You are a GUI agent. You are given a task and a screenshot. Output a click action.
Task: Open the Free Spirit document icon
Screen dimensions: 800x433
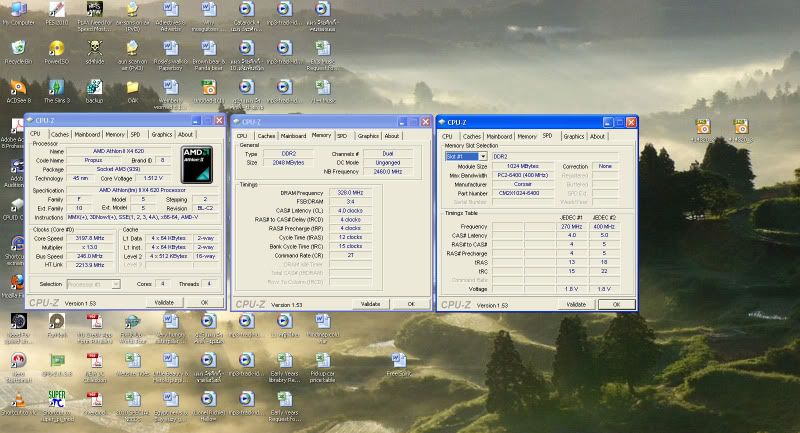tap(398, 360)
